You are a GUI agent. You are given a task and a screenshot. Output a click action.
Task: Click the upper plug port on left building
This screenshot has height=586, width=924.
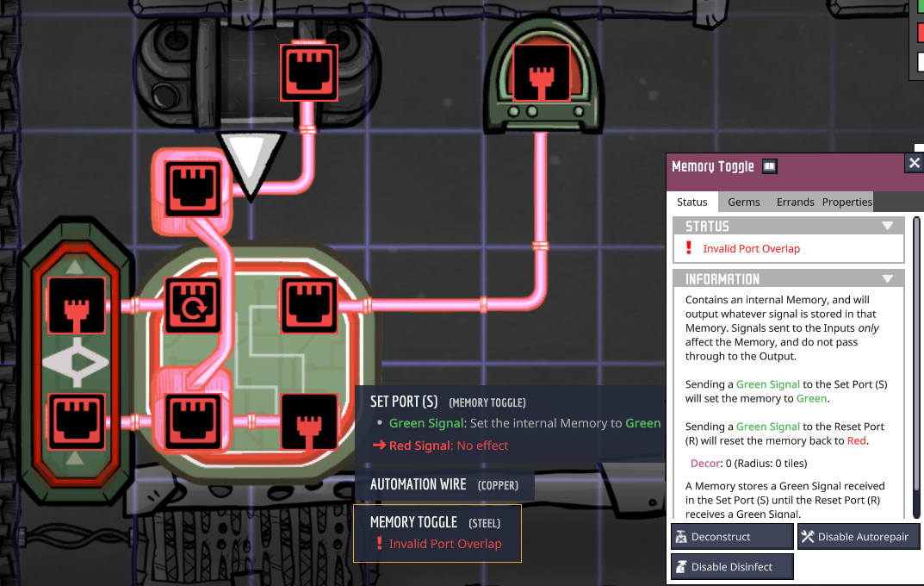click(78, 305)
